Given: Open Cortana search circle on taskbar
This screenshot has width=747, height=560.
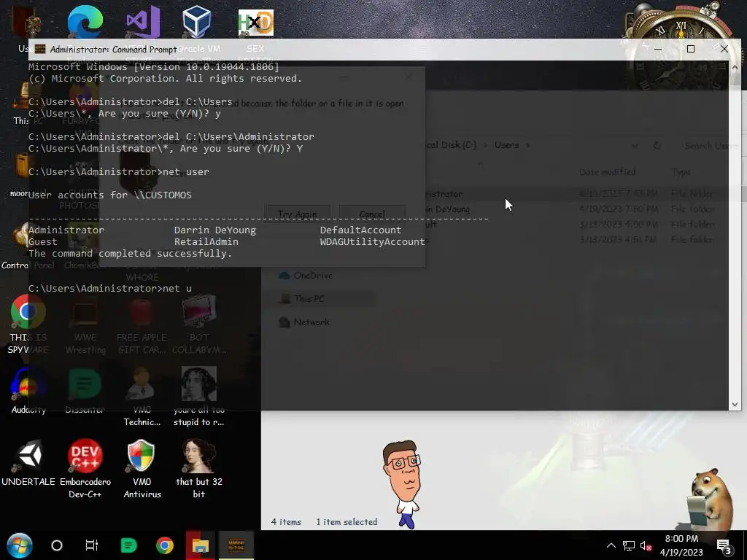Looking at the screenshot, I should pos(57,545).
